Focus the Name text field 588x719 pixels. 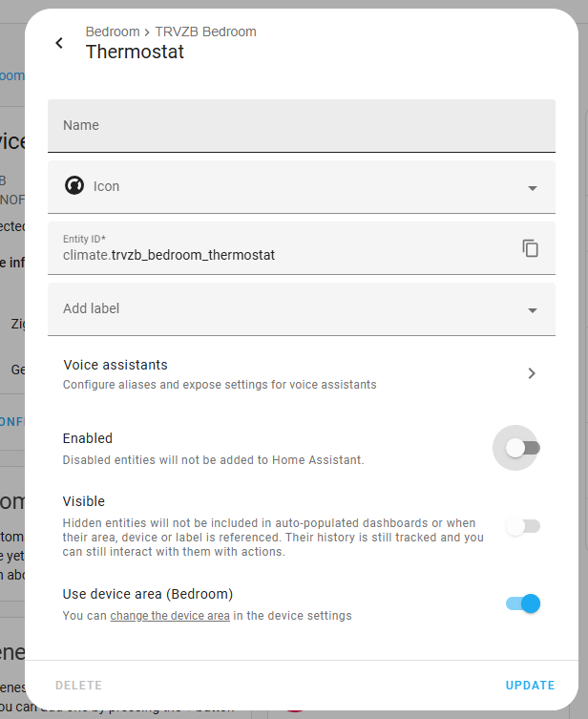[302, 126]
